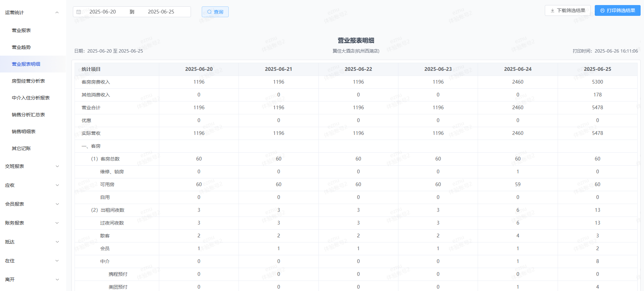
Task: Open the 营业报表 menu item
Action: (33, 30)
